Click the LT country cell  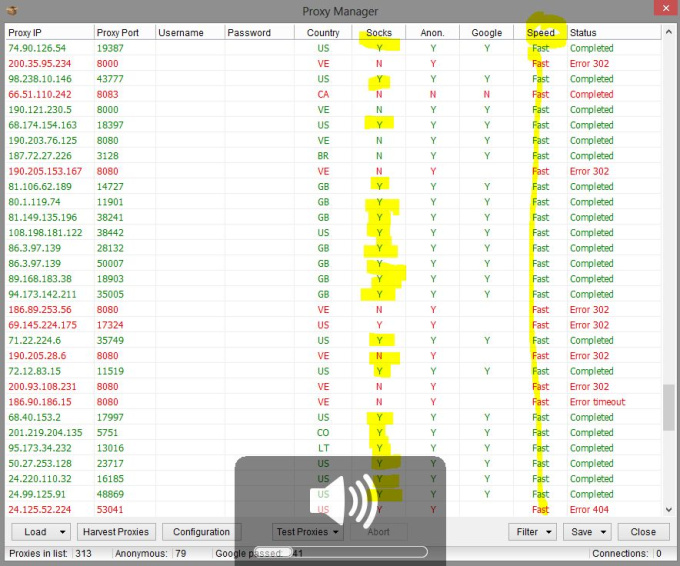(x=323, y=448)
